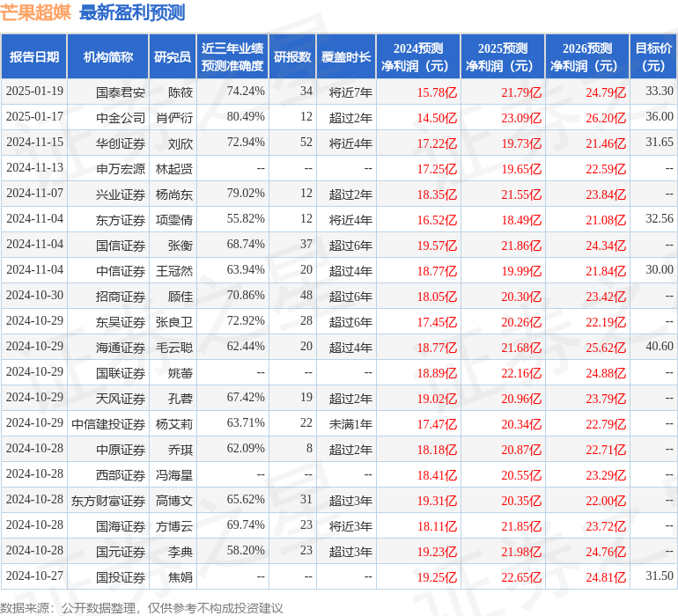Select analyst 刘欣 in the table

180,143
